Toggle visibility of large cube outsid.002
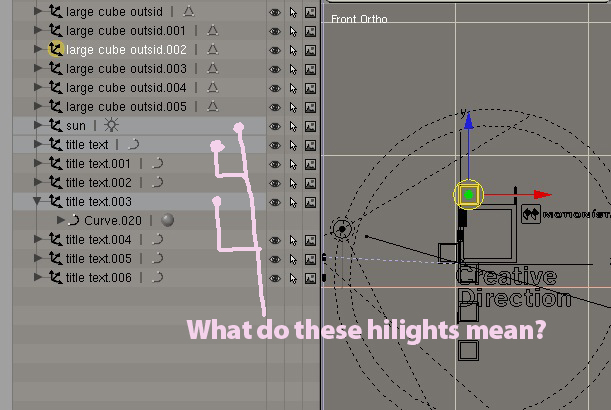The width and height of the screenshot is (611, 410). [x=275, y=50]
